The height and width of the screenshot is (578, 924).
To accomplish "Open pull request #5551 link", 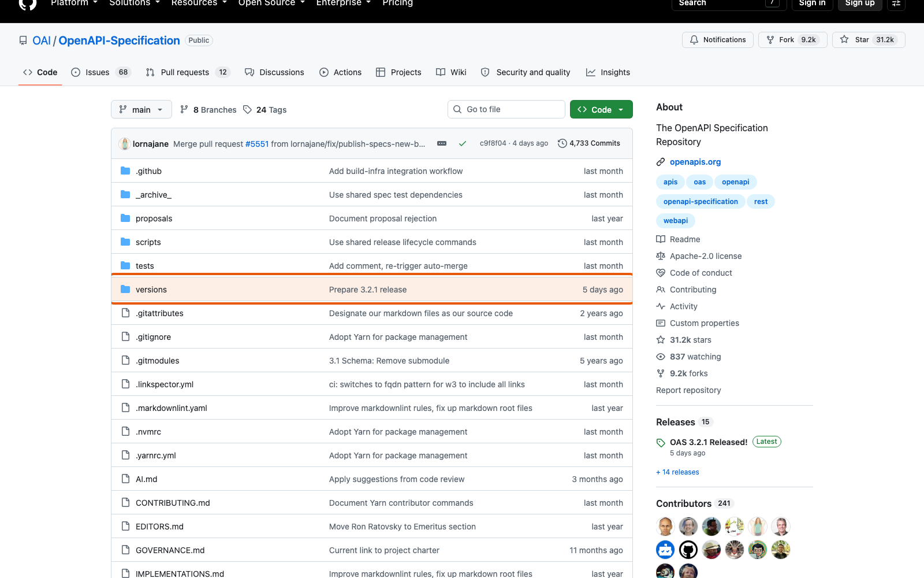I will tap(257, 144).
